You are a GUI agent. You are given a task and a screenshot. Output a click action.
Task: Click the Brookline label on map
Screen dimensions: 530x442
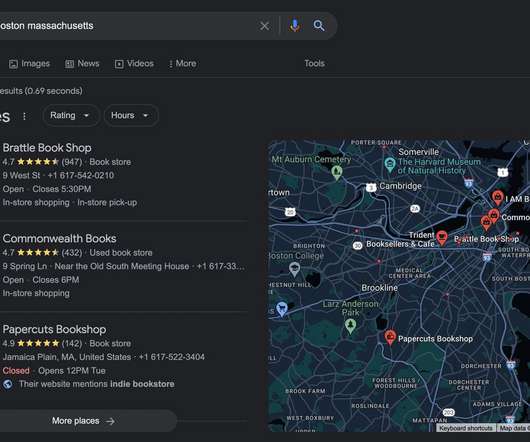379,288
